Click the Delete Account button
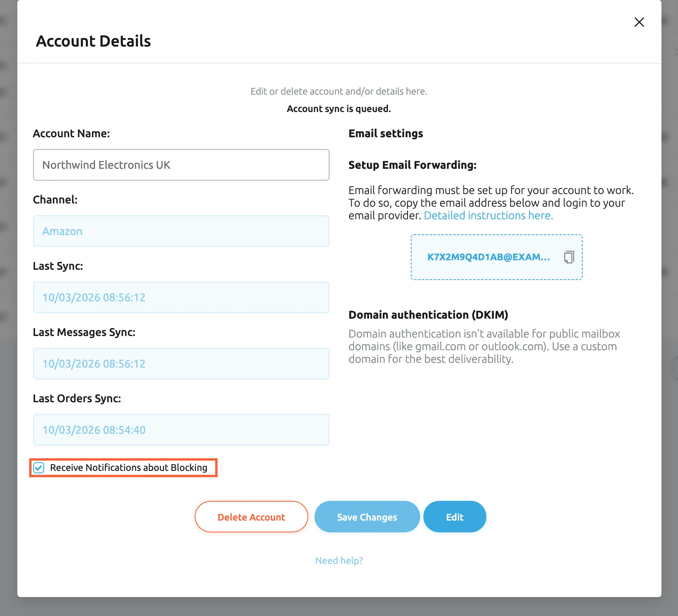The image size is (678, 616). [x=251, y=517]
